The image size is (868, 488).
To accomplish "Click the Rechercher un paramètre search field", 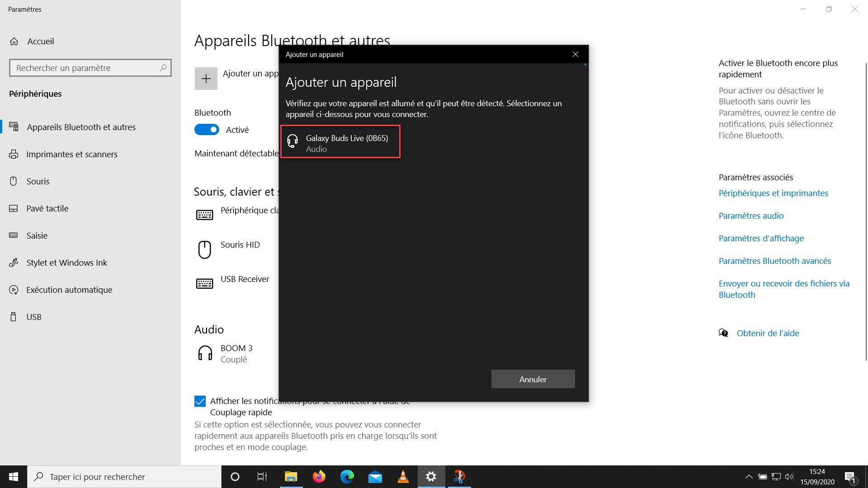I will tap(86, 68).
